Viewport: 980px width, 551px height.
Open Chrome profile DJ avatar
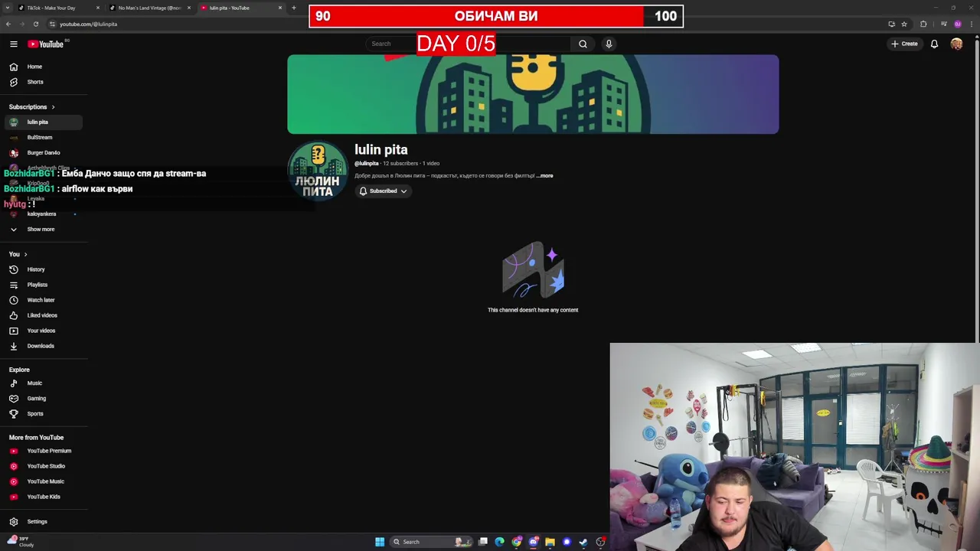pos(958,24)
